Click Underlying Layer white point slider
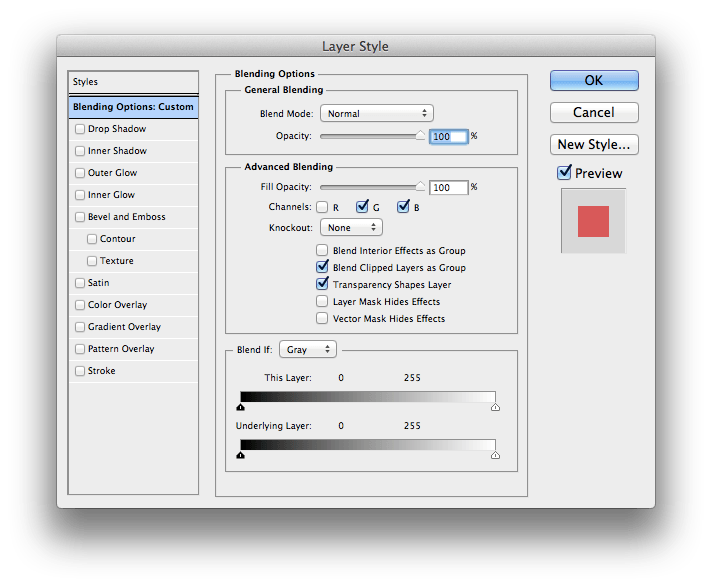 coord(495,455)
